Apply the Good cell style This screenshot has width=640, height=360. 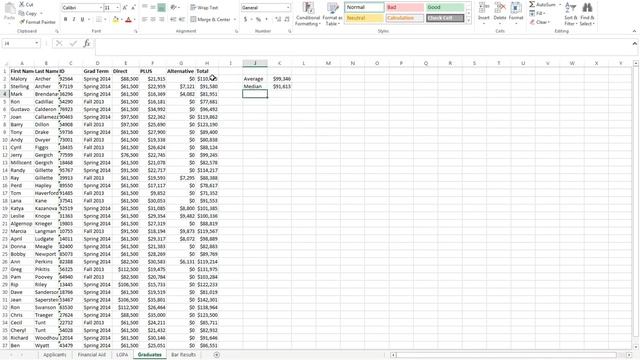pos(445,7)
